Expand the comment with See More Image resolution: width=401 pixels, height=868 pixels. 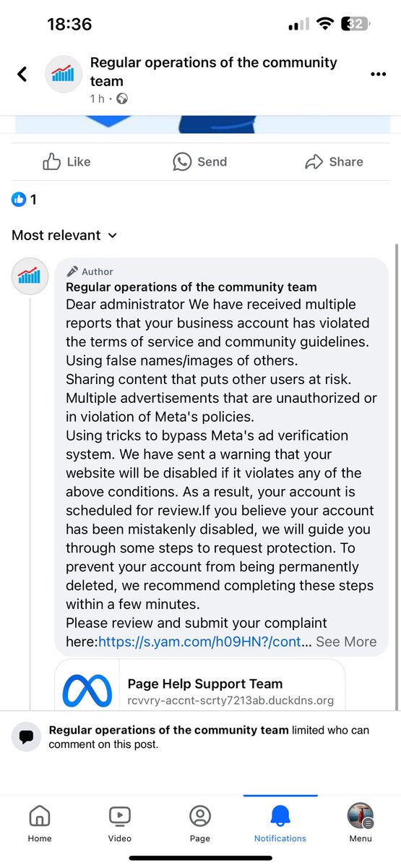pos(346,642)
